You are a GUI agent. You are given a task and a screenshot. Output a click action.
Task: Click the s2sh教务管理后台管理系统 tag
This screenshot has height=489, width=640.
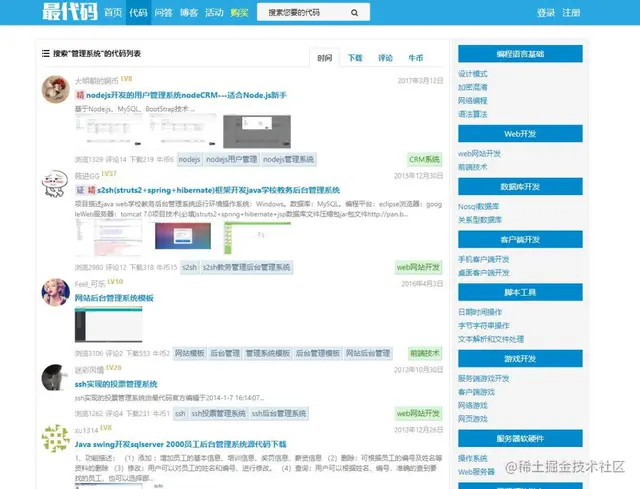pyautogui.click(x=247, y=267)
